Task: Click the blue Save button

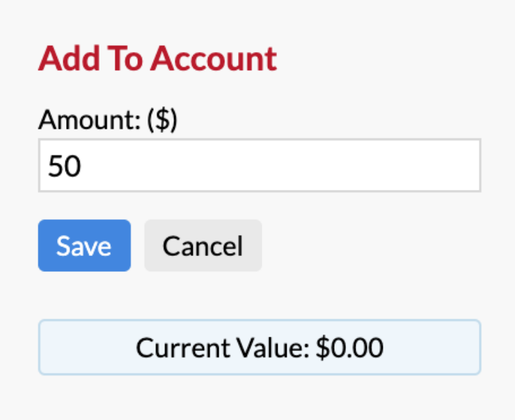Action: (x=84, y=245)
